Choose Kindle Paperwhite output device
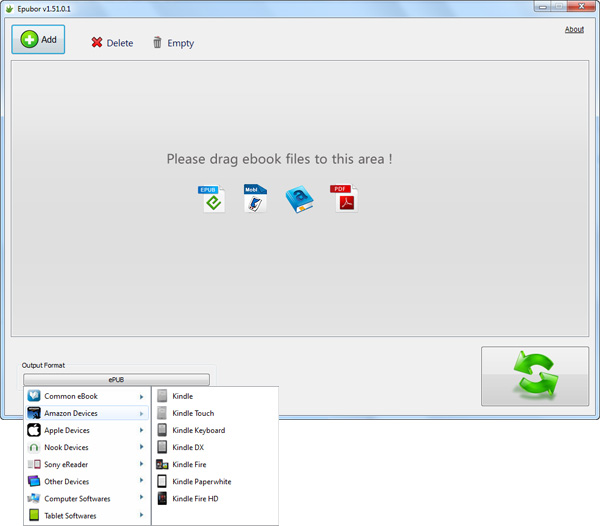 [x=215, y=482]
